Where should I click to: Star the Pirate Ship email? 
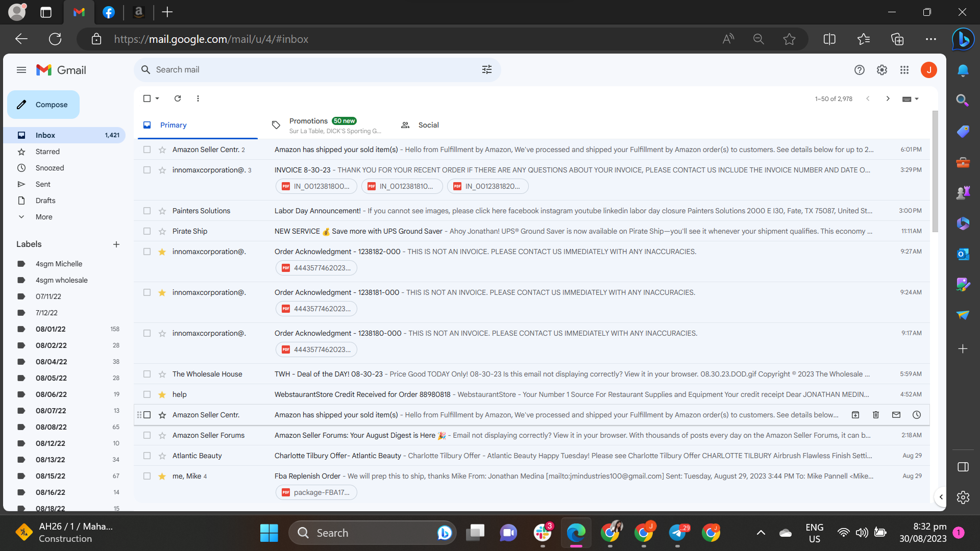pyautogui.click(x=162, y=231)
